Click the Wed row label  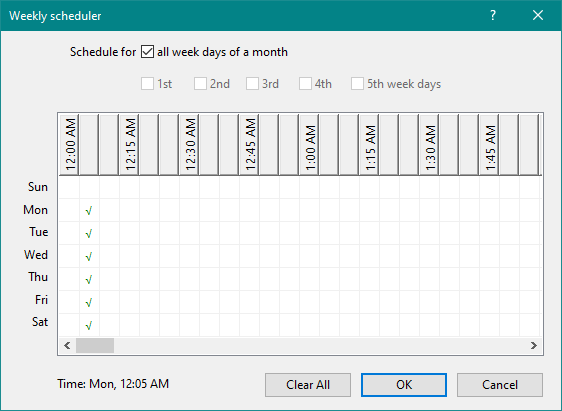pyautogui.click(x=36, y=255)
